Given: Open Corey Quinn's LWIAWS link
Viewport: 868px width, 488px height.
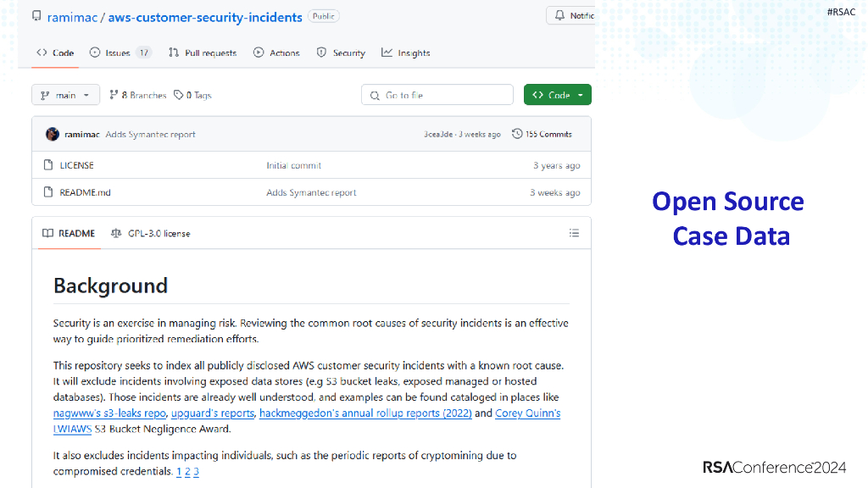Looking at the screenshot, I should tap(527, 413).
